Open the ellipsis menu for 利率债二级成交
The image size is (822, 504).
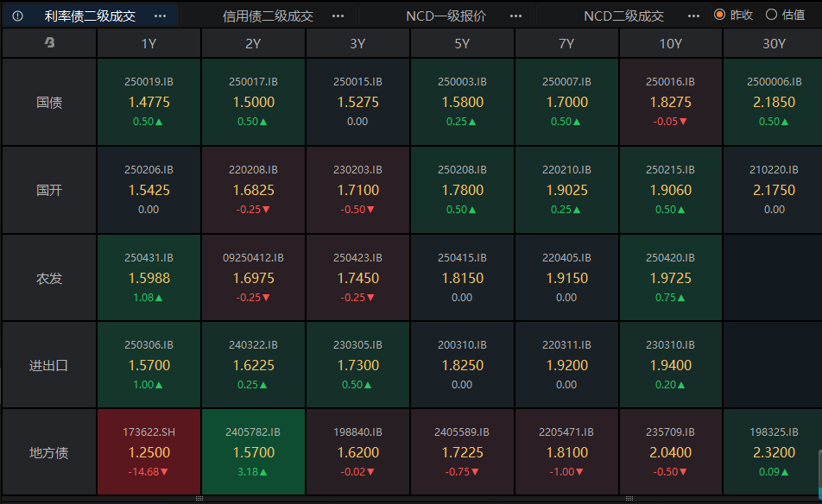click(x=160, y=16)
